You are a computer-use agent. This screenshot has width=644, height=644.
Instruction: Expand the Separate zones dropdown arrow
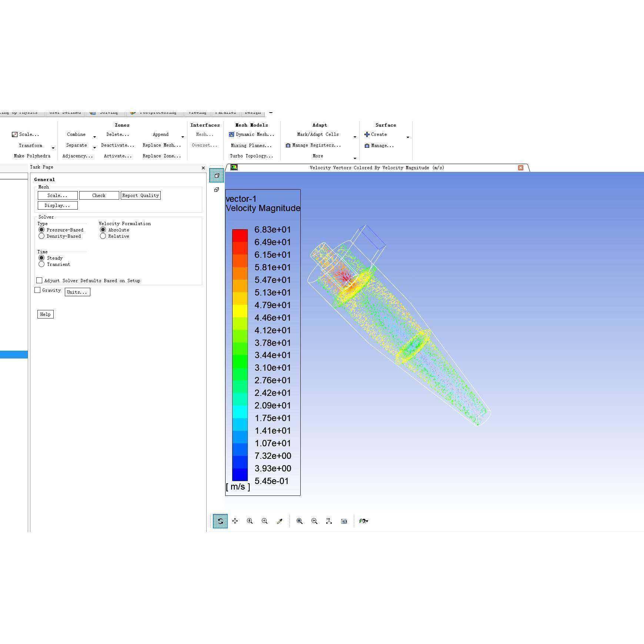(x=94, y=148)
